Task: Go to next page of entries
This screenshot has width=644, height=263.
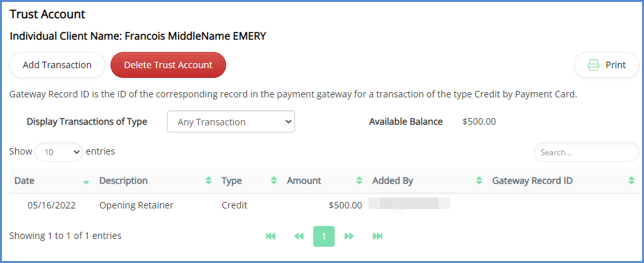Action: 349,236
